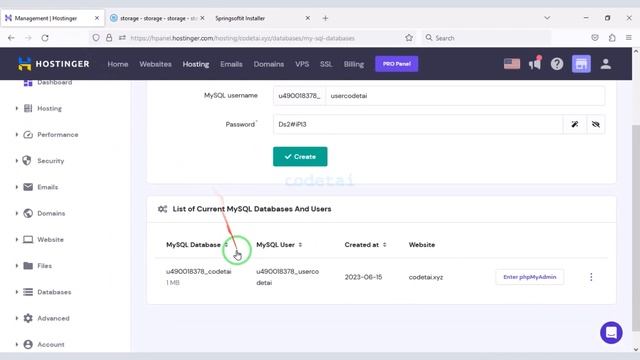Viewport: 640px width, 360px height.
Task: Click the Databases sidebar icon
Action: tap(28, 292)
